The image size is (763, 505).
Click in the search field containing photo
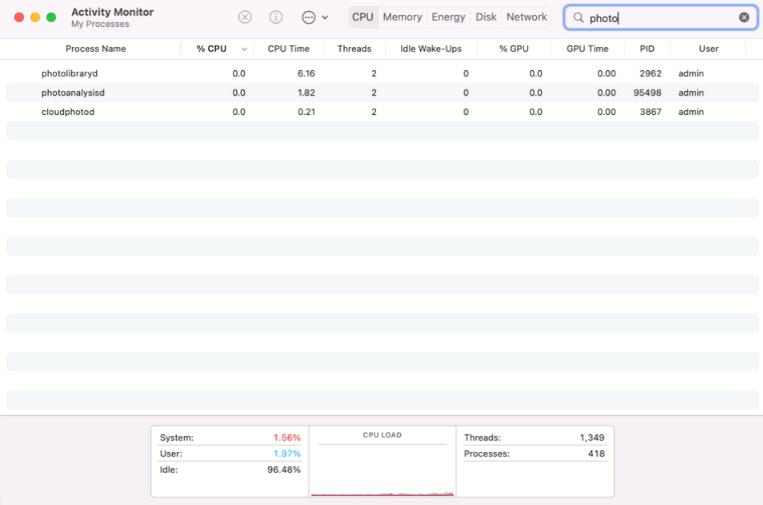click(x=660, y=18)
